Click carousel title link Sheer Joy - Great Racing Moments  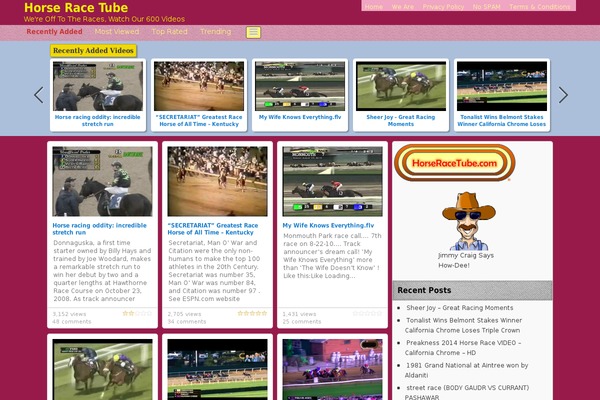[x=401, y=121]
